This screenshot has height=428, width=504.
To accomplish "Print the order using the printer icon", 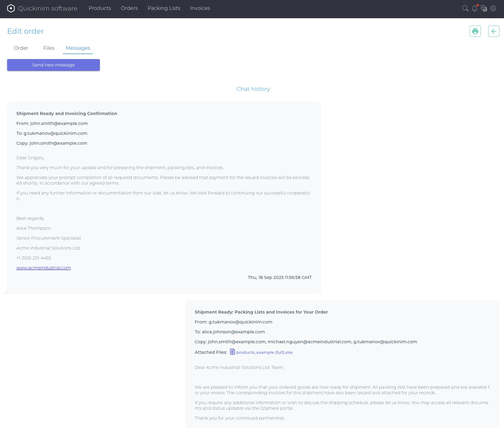I will 475,31.
